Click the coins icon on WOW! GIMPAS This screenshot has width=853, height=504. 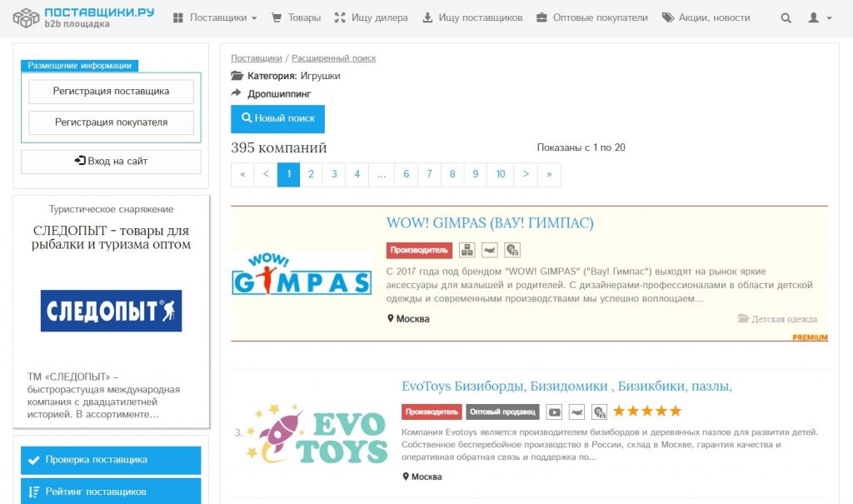(x=512, y=251)
